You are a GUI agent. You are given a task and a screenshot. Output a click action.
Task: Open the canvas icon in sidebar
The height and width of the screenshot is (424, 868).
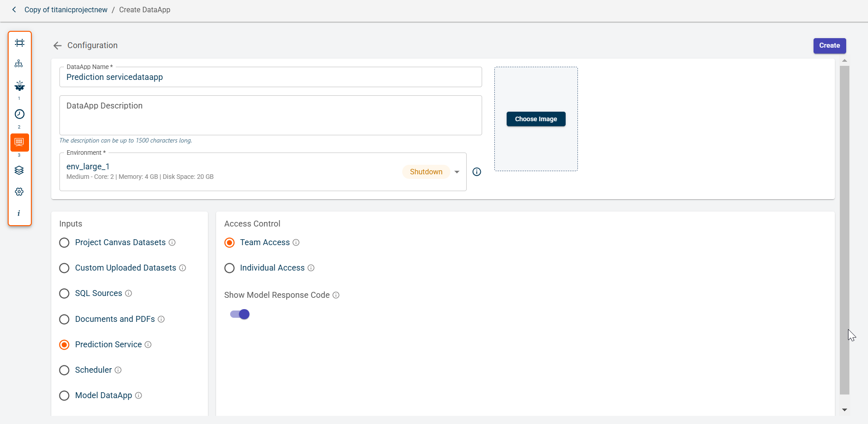(20, 43)
